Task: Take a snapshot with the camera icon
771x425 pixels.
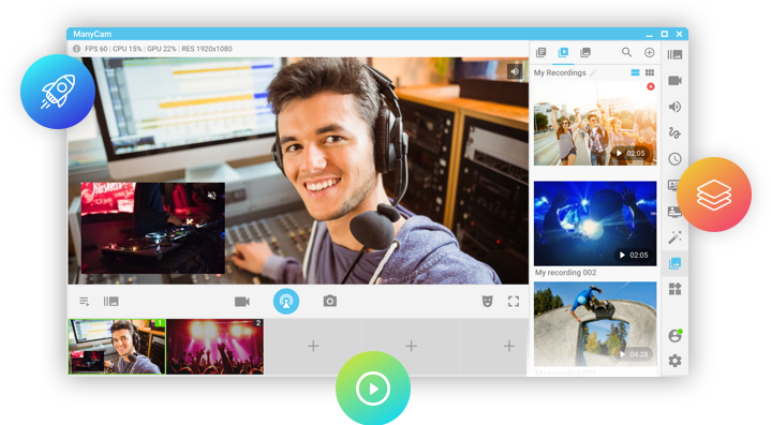Action: tap(330, 301)
